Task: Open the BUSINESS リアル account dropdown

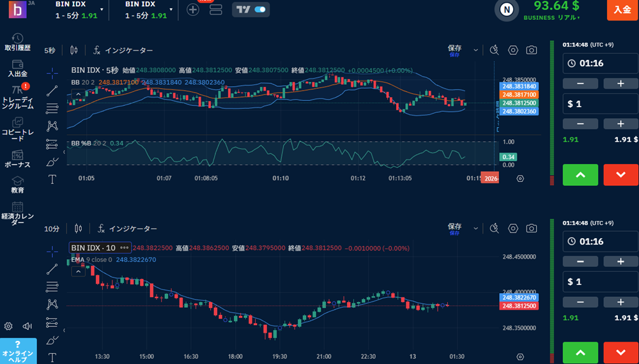Action: (551, 18)
